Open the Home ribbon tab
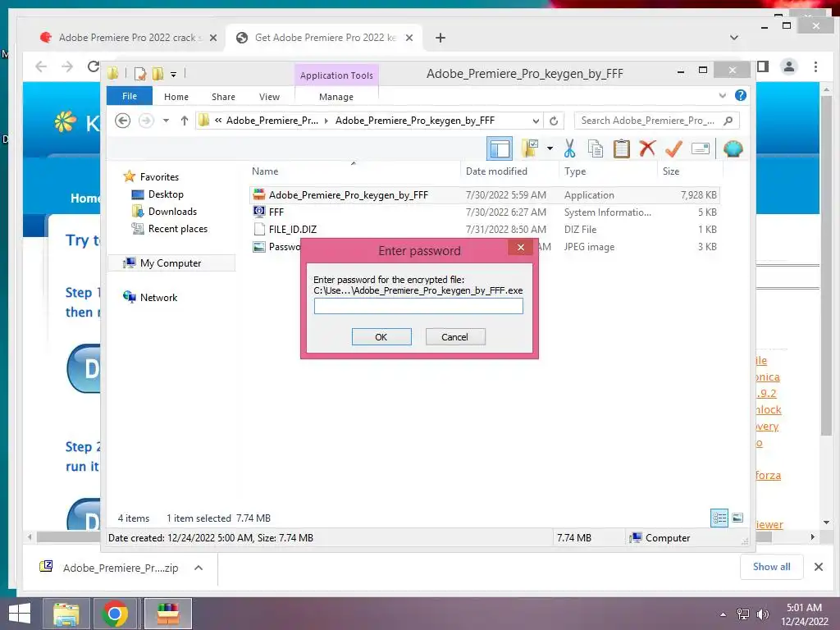The image size is (840, 630). click(x=176, y=97)
